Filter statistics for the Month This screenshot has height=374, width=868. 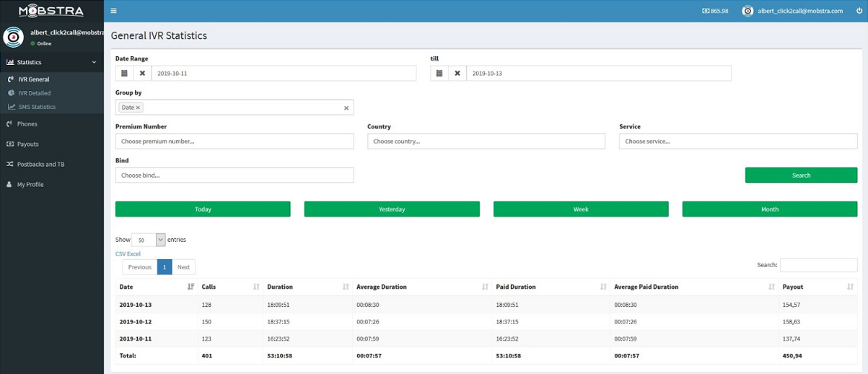[770, 209]
